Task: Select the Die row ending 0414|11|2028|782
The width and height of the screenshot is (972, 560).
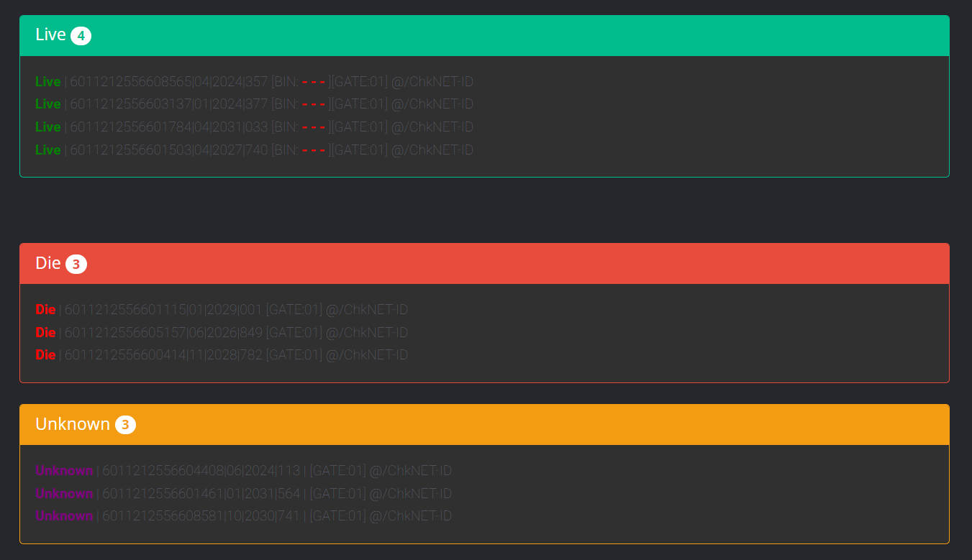Action: pos(222,355)
